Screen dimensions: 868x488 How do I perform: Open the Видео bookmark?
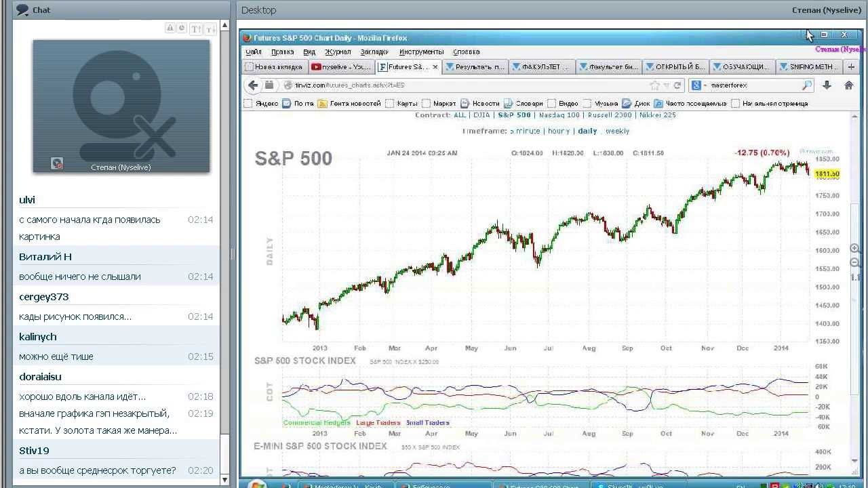(562, 104)
